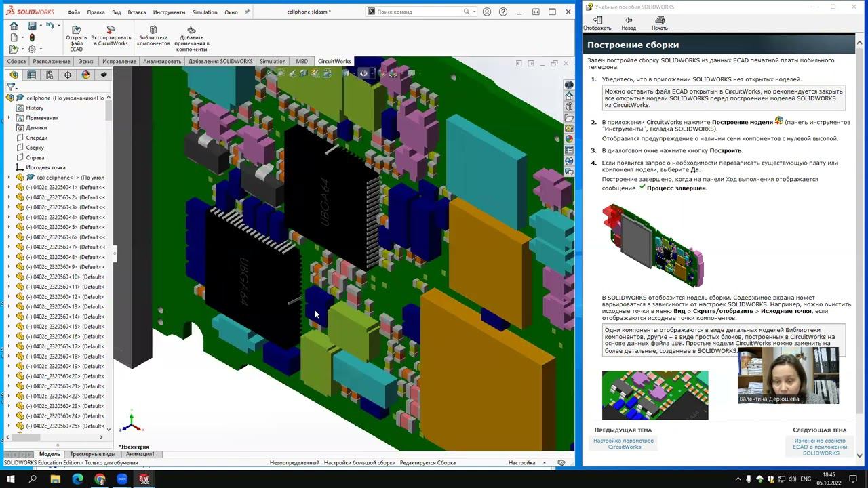The width and height of the screenshot is (868, 488).
Task: Open the Options gear icon
Action: pos(32,49)
